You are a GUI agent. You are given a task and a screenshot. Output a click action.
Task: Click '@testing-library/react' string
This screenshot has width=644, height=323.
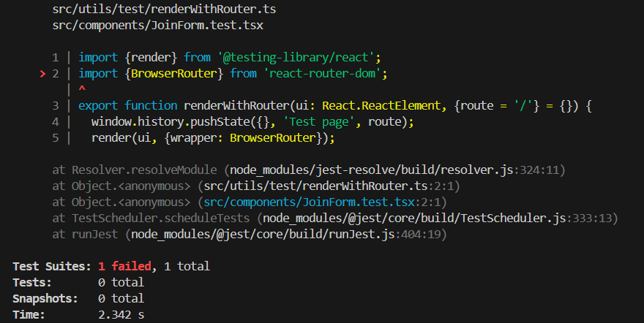[296, 58]
